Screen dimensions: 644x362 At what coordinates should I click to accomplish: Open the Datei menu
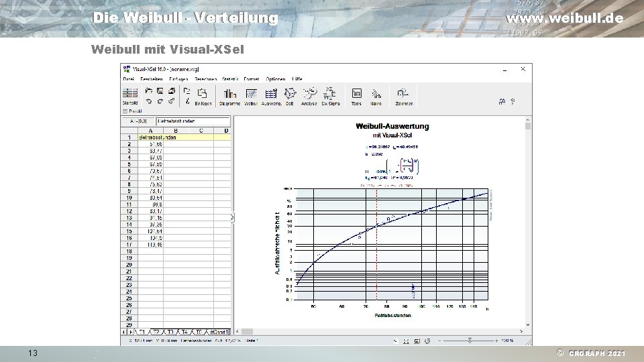coord(128,79)
